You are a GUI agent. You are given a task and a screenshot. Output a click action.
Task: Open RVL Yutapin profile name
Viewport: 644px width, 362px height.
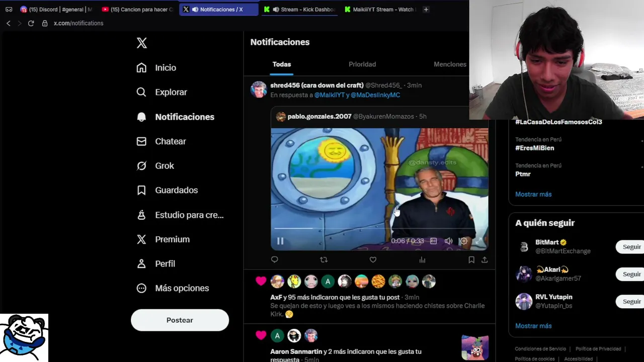click(553, 297)
